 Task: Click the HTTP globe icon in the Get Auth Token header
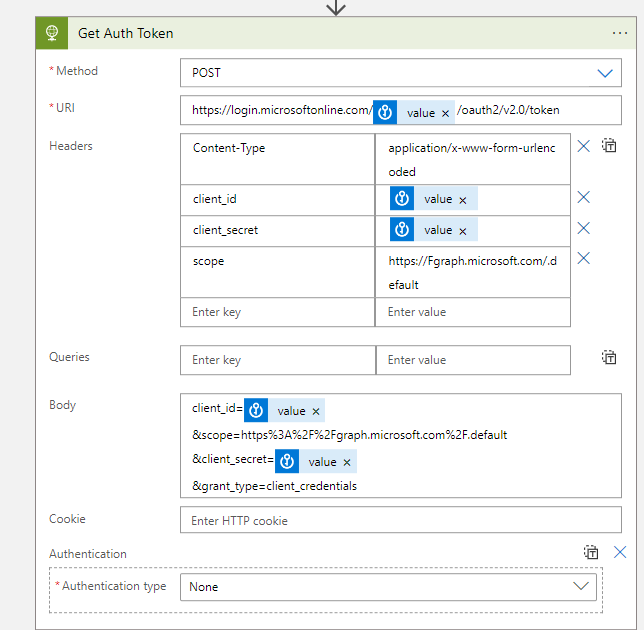click(52, 33)
